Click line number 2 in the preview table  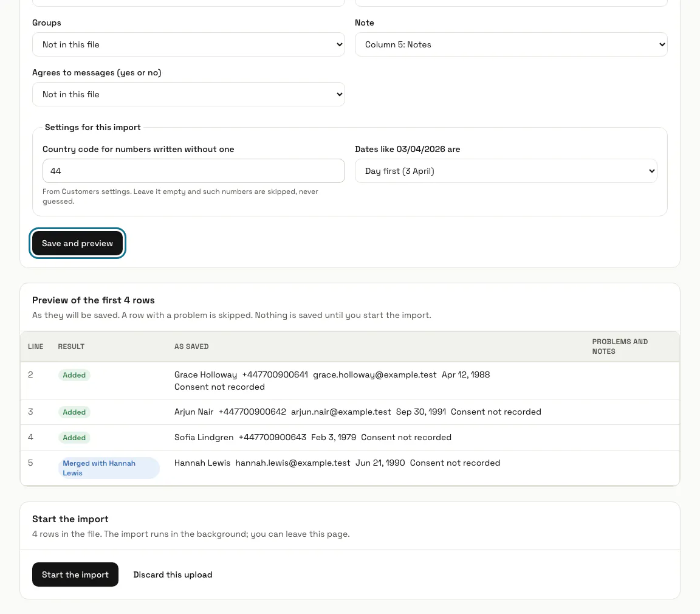pos(30,374)
